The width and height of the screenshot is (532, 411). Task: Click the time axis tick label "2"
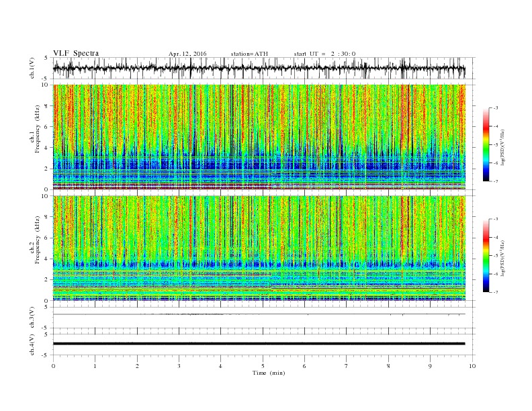[x=137, y=366]
